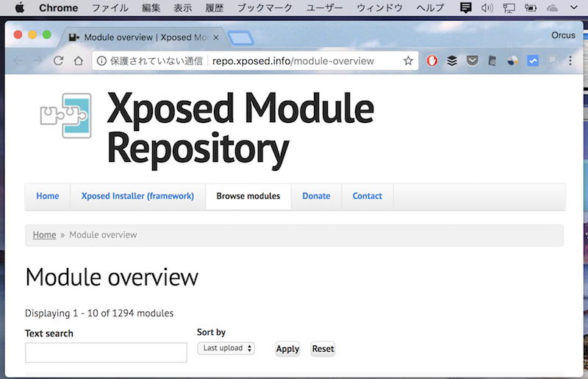Click the Sort by label
This screenshot has height=379, width=588.
[211, 333]
